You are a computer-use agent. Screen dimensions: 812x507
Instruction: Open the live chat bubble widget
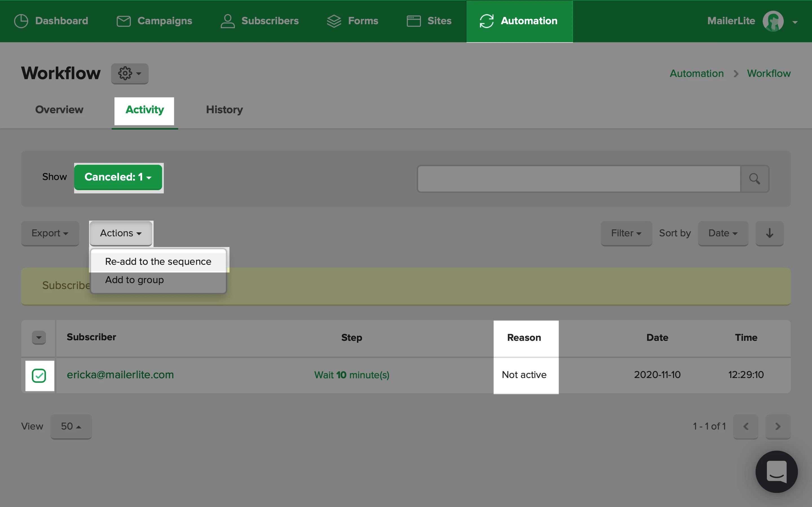pyautogui.click(x=776, y=472)
